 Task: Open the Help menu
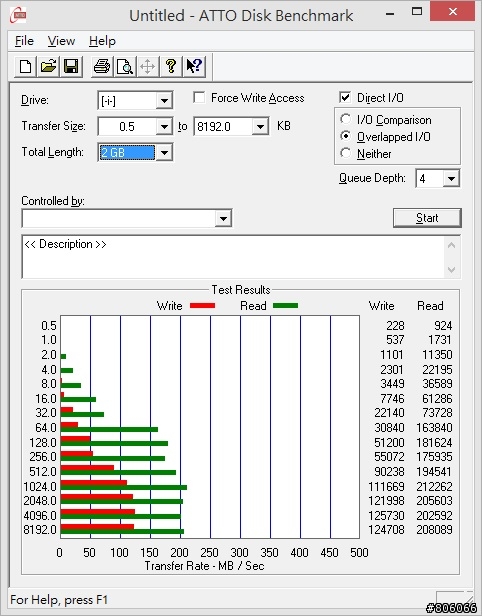tap(102, 41)
